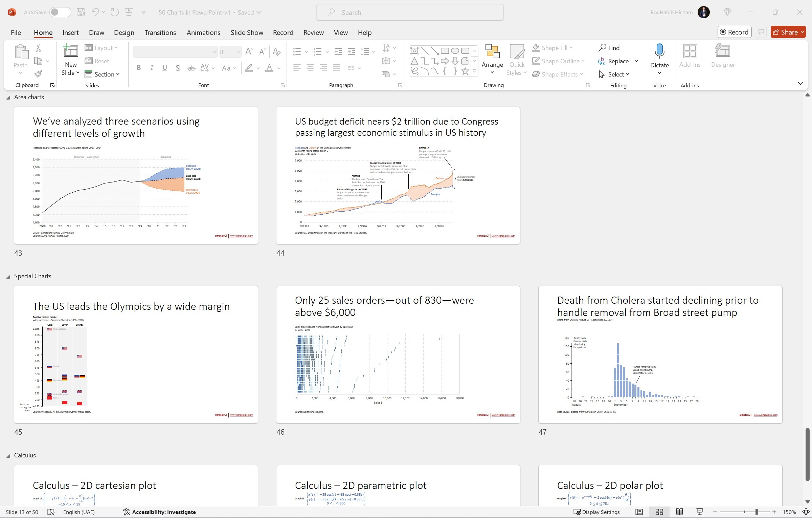Collapse the Area charts section
812x518 pixels.
tap(8, 98)
